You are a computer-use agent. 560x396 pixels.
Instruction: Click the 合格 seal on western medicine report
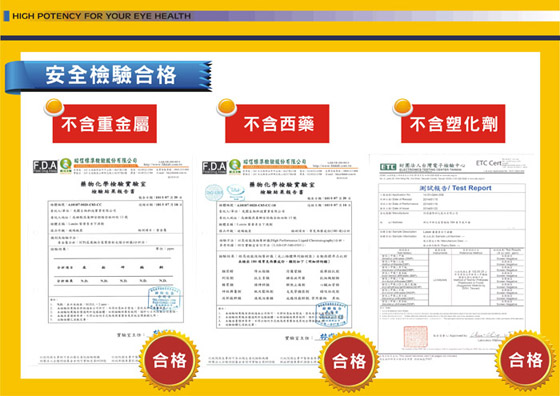click(349, 361)
